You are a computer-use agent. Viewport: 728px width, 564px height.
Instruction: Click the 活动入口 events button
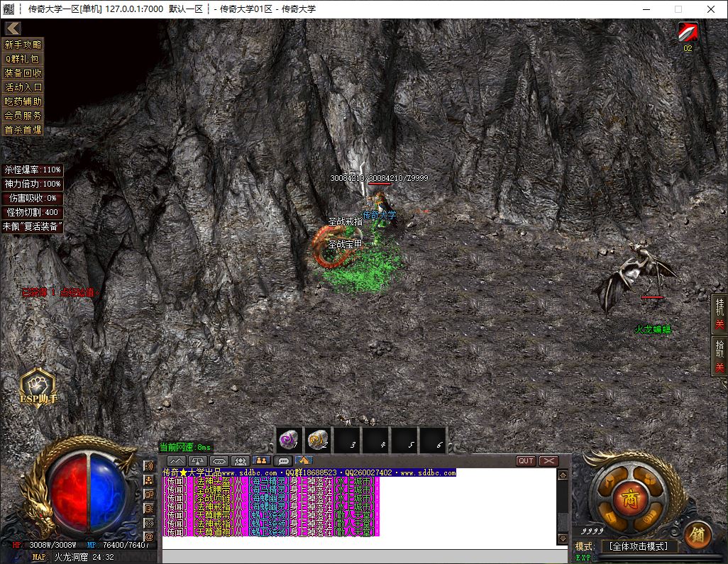[x=23, y=87]
